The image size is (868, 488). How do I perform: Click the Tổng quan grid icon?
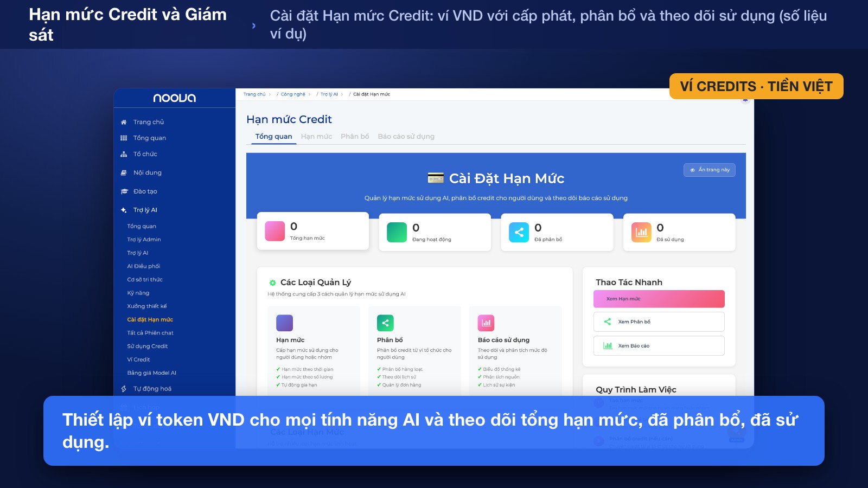coord(124,138)
